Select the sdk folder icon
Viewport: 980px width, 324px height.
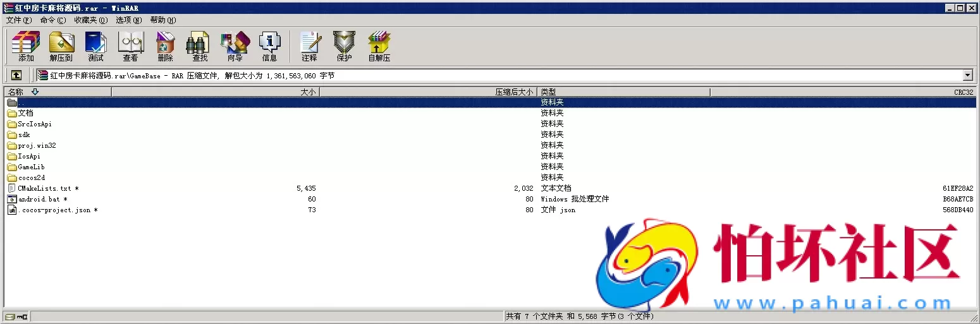click(12, 135)
